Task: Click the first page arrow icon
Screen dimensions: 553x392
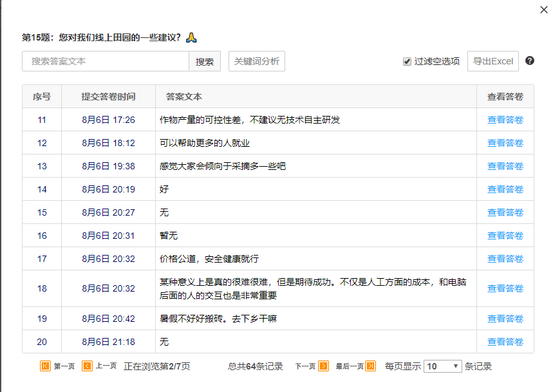Action: tap(46, 366)
